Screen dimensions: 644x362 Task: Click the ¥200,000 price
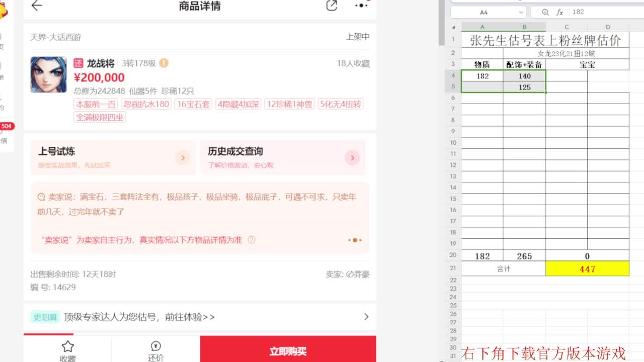(x=99, y=77)
